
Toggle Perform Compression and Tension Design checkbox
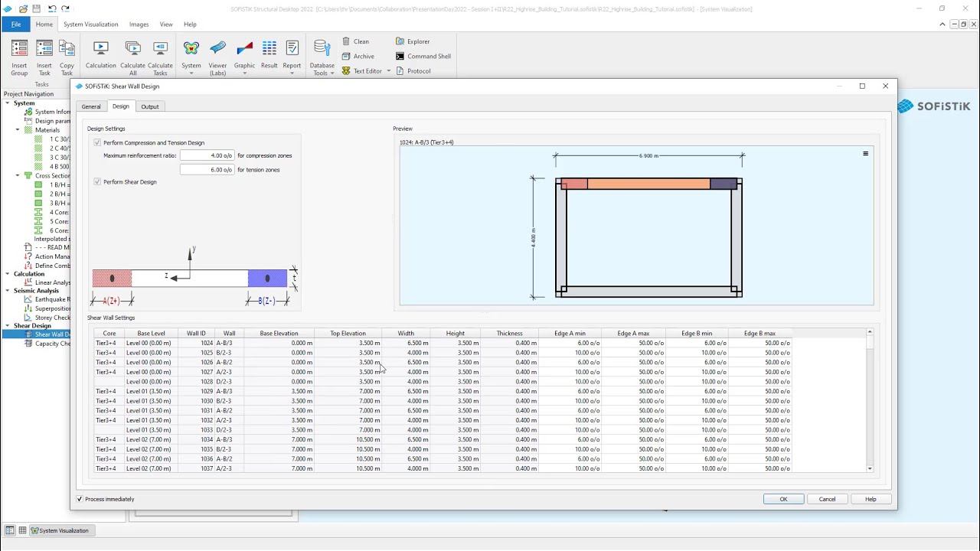(x=97, y=142)
